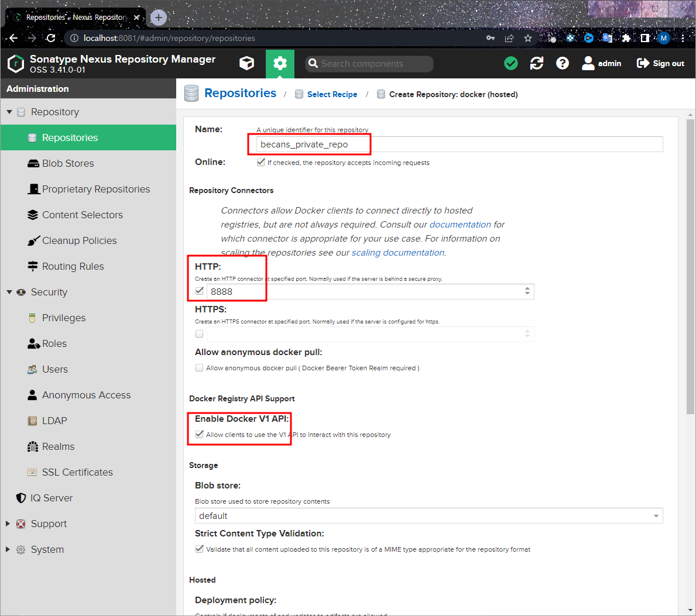Collapse the Security tree section

click(9, 292)
